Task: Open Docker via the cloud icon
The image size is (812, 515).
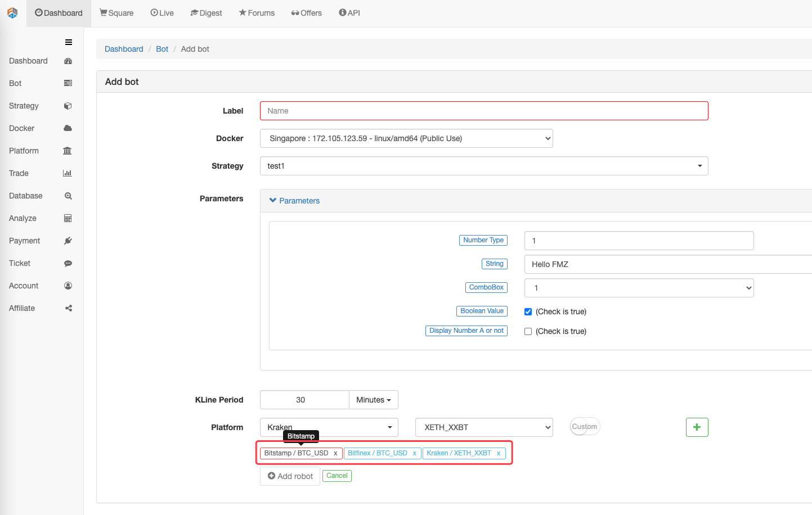Action: [x=68, y=128]
